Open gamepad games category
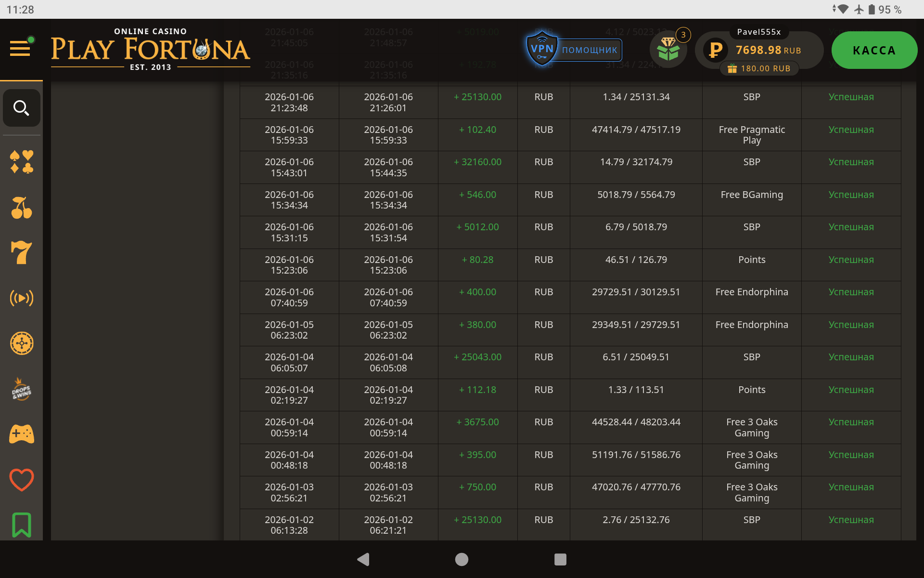Image resolution: width=924 pixels, height=578 pixels. pos(21,434)
